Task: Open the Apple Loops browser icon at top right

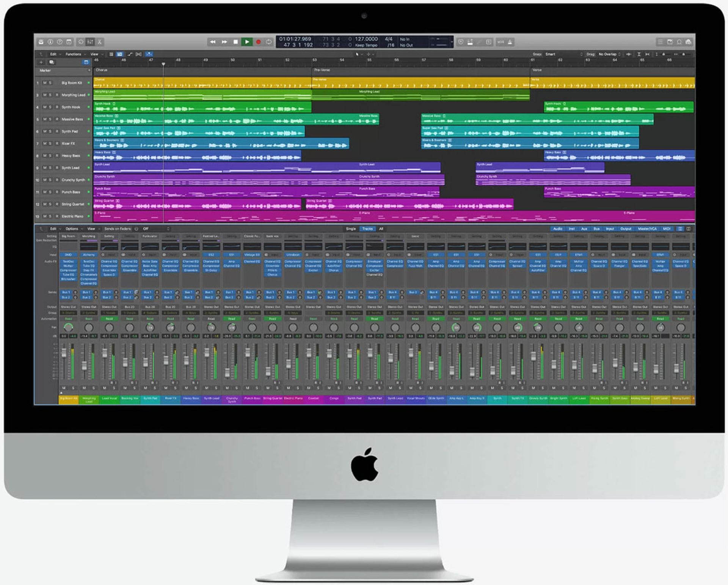Action: [x=680, y=42]
